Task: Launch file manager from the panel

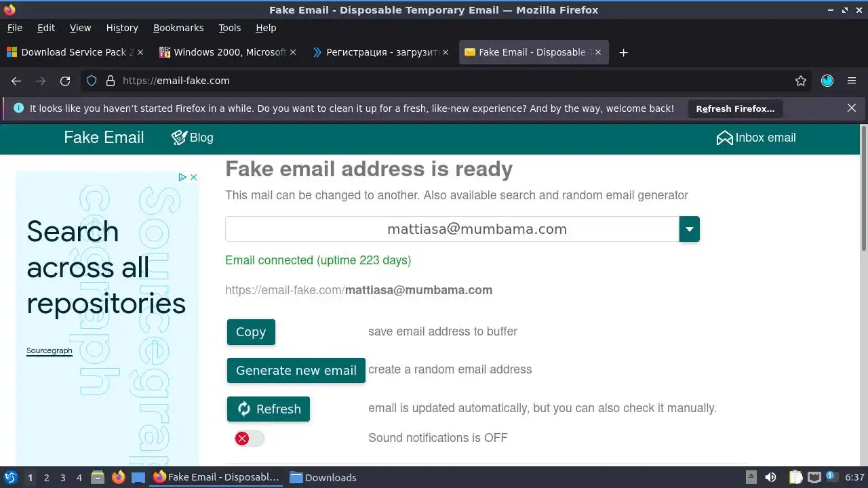Action: (x=98, y=477)
